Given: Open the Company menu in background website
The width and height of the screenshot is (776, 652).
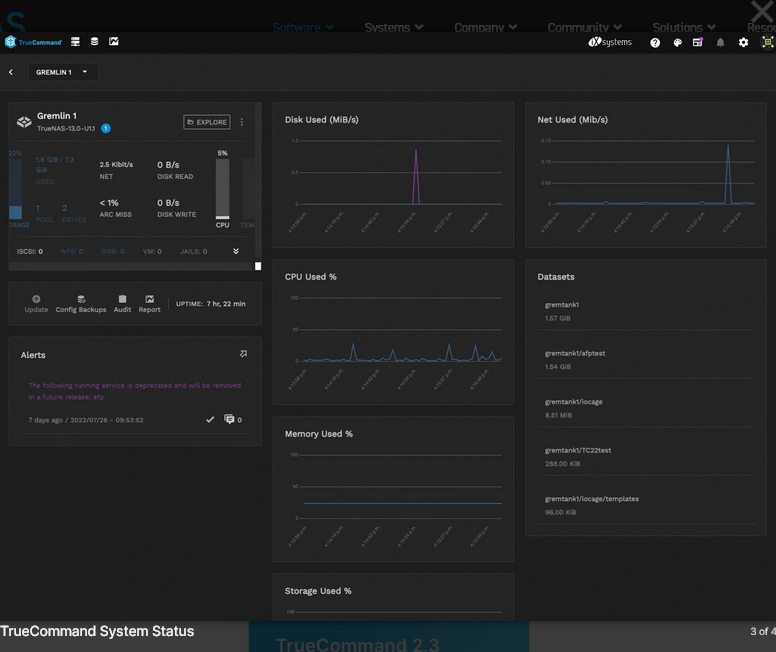Looking at the screenshot, I should [x=485, y=27].
